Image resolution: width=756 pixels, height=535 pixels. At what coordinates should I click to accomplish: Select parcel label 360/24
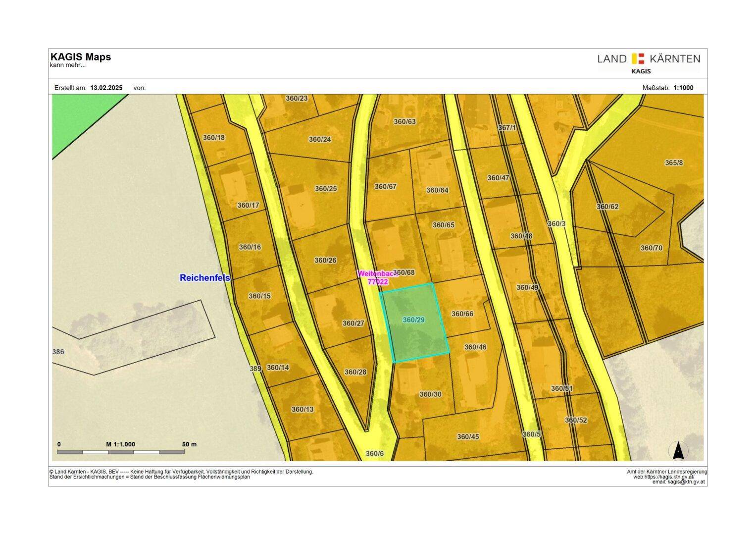pyautogui.click(x=320, y=139)
